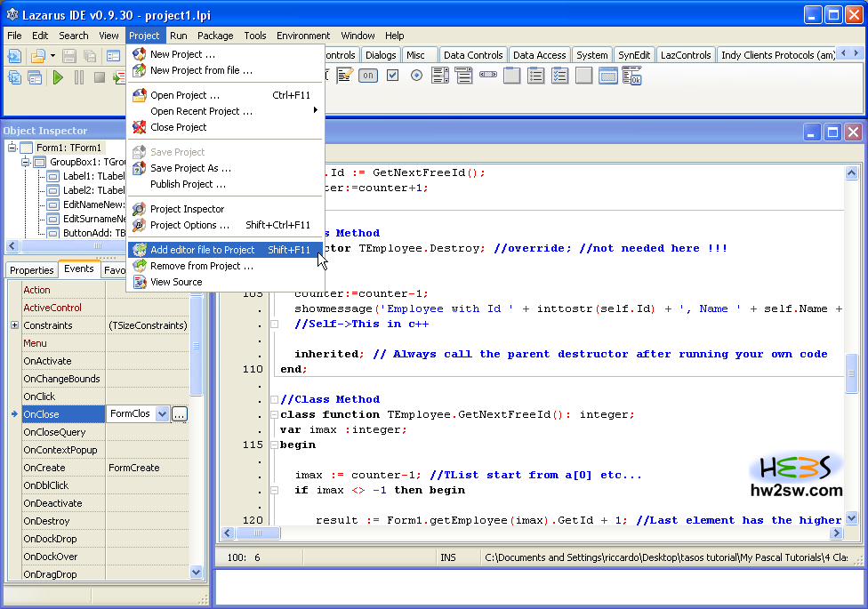
Task: Switch to the Dialogs palette tab
Action: (x=381, y=55)
